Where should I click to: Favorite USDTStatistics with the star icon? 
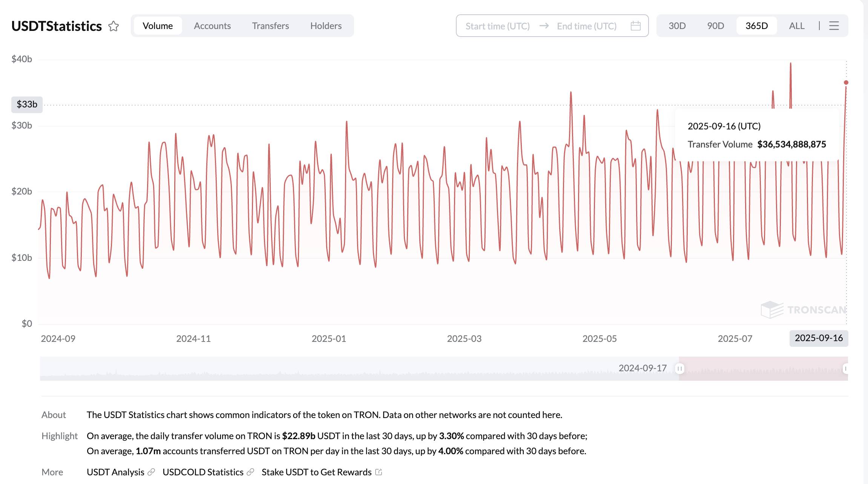(x=113, y=26)
